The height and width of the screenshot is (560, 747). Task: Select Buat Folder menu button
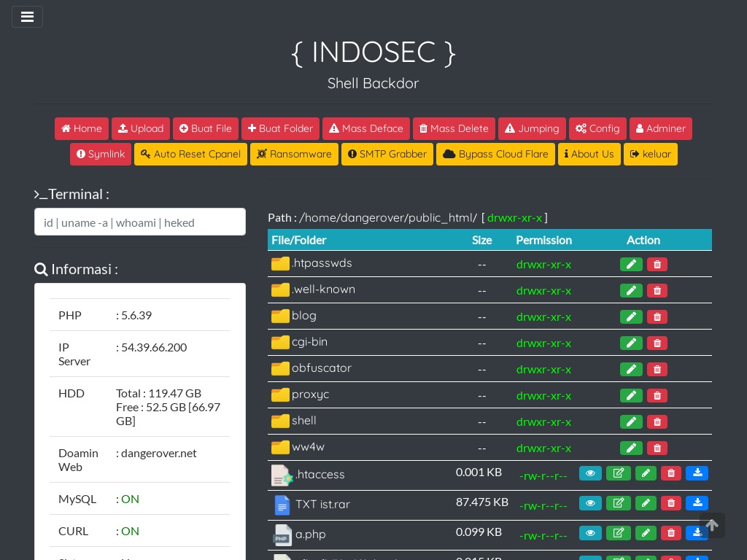click(280, 128)
